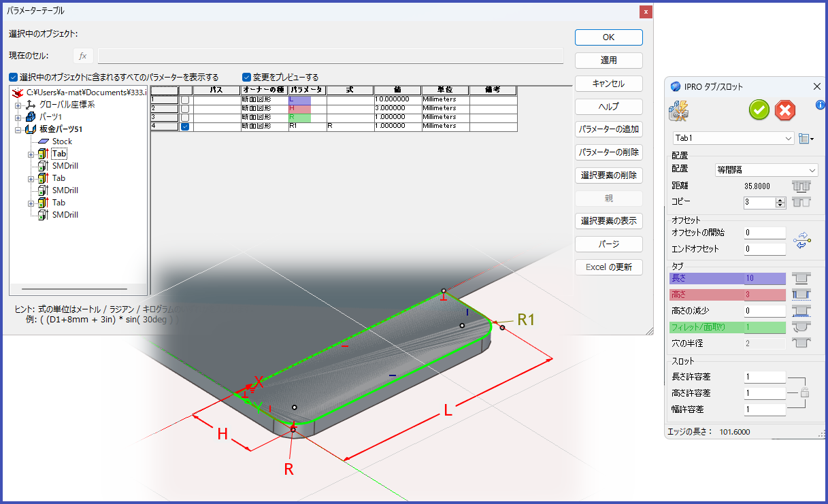Image resolution: width=828 pixels, height=504 pixels.
Task: Select the Stock item in tree
Action: 62,141
